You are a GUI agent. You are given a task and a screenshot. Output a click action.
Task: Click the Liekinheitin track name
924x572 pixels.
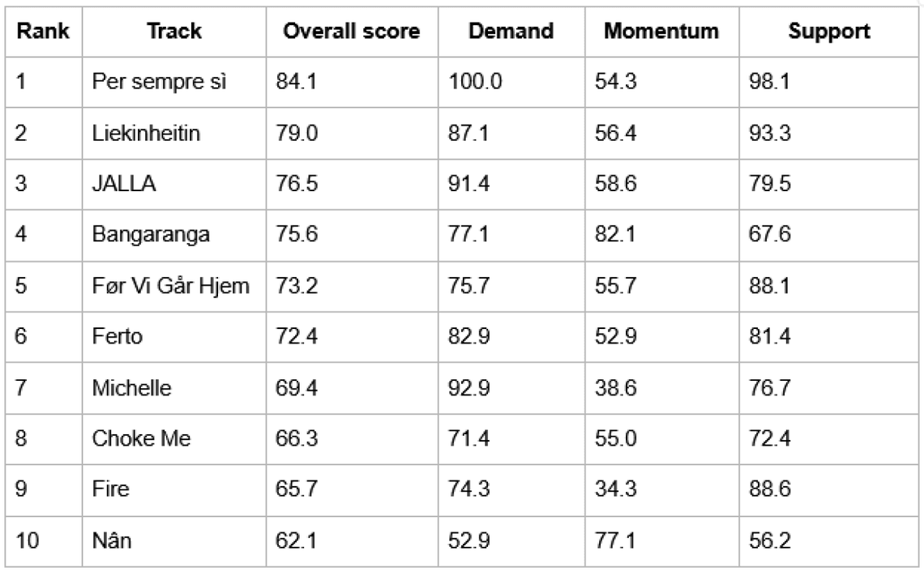click(x=146, y=133)
